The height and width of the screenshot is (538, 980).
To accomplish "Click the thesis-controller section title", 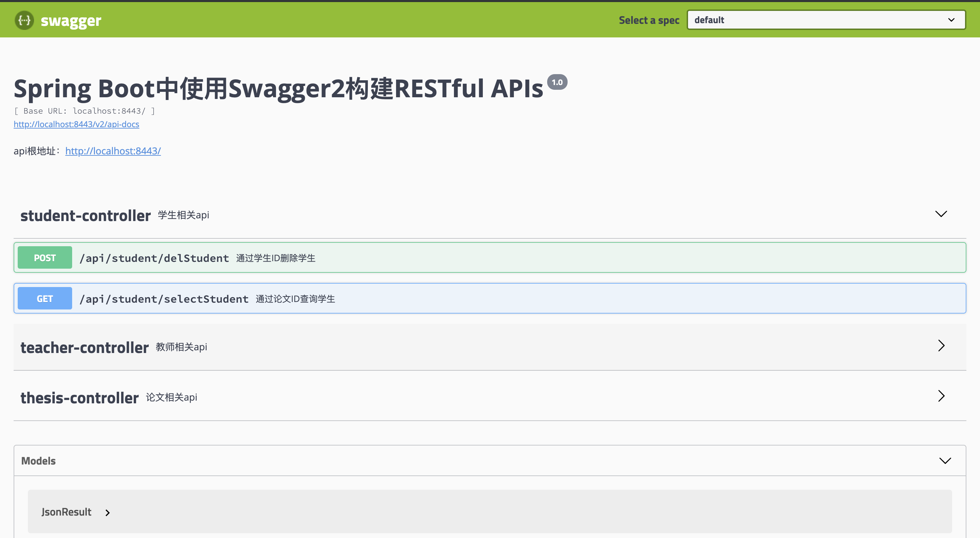I will [79, 398].
